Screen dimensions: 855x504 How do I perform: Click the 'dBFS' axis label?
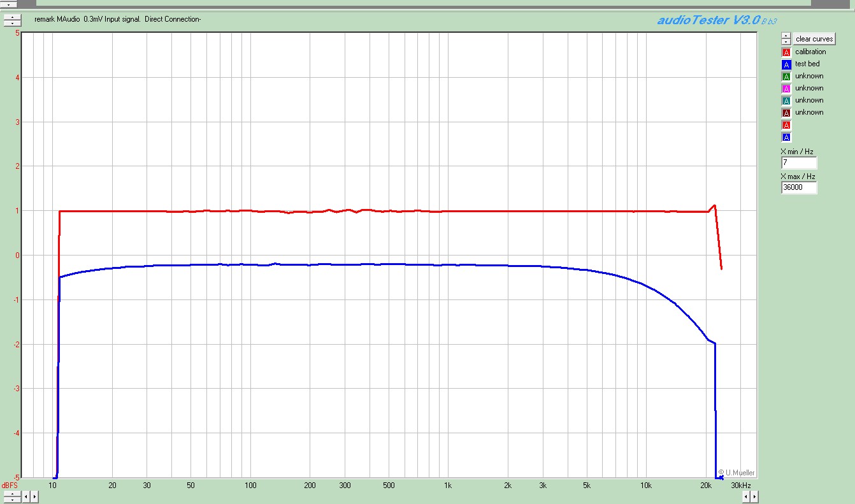coord(10,486)
